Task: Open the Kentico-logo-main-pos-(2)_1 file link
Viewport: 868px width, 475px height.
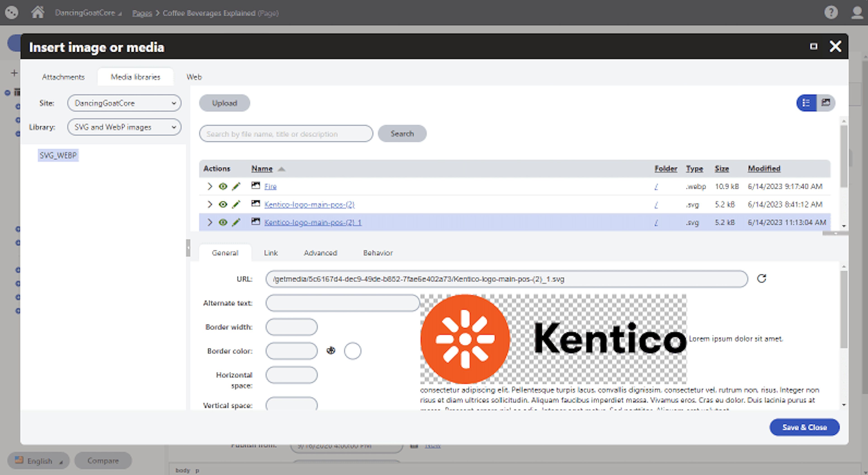Action: pyautogui.click(x=313, y=222)
